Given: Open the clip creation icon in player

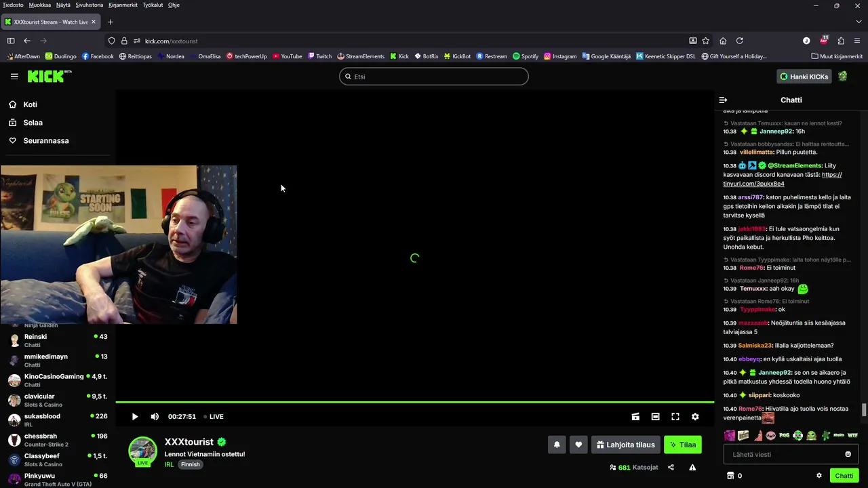Looking at the screenshot, I should click(635, 417).
